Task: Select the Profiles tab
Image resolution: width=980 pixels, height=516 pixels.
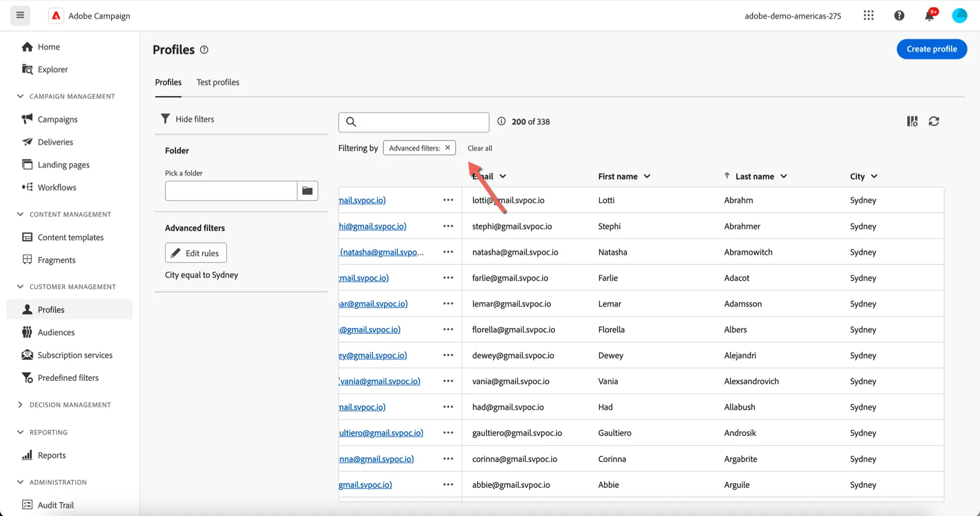Action: (168, 82)
